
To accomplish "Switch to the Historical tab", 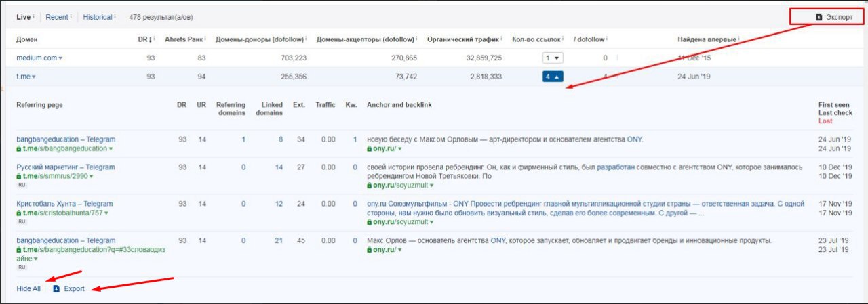I will pyautogui.click(x=98, y=17).
